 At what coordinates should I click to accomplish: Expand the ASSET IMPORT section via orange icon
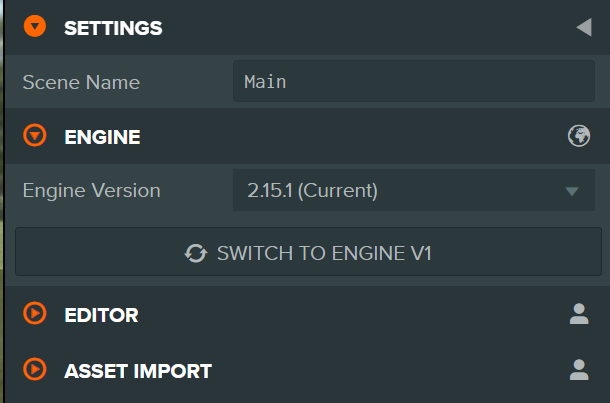pyautogui.click(x=36, y=370)
